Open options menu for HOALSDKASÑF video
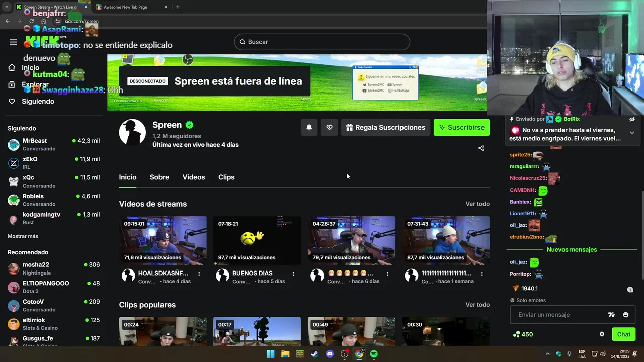The height and width of the screenshot is (362, 644). (199, 274)
